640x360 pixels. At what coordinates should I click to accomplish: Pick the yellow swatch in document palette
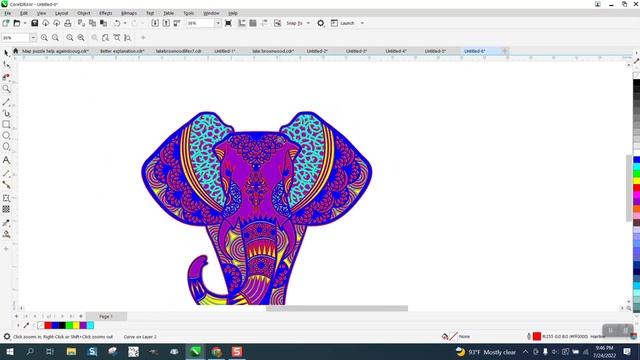click(76, 325)
